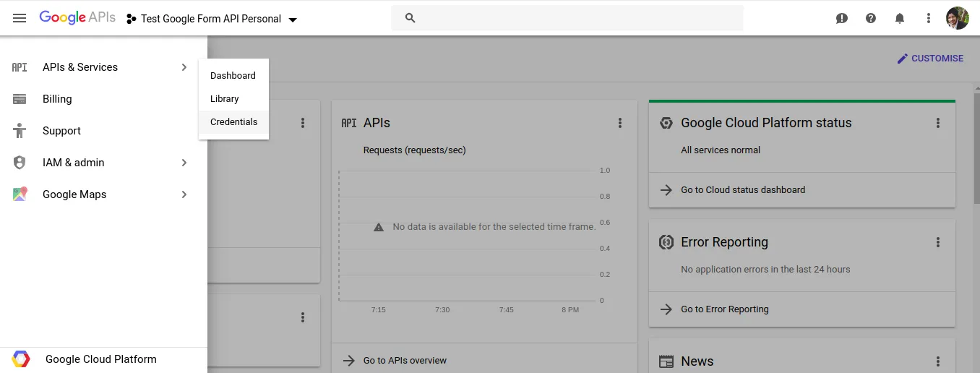The height and width of the screenshot is (373, 980).
Task: Click the search magnifier icon
Action: (411, 18)
